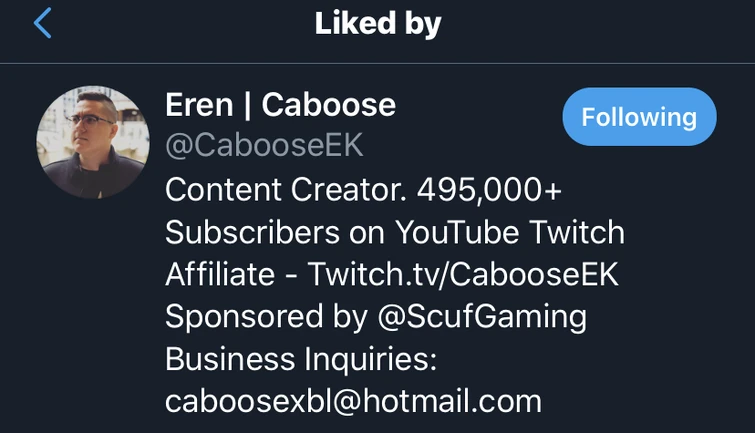This screenshot has height=433, width=755.
Task: Tap the word Twitch after YouTube
Action: pyautogui.click(x=577, y=232)
